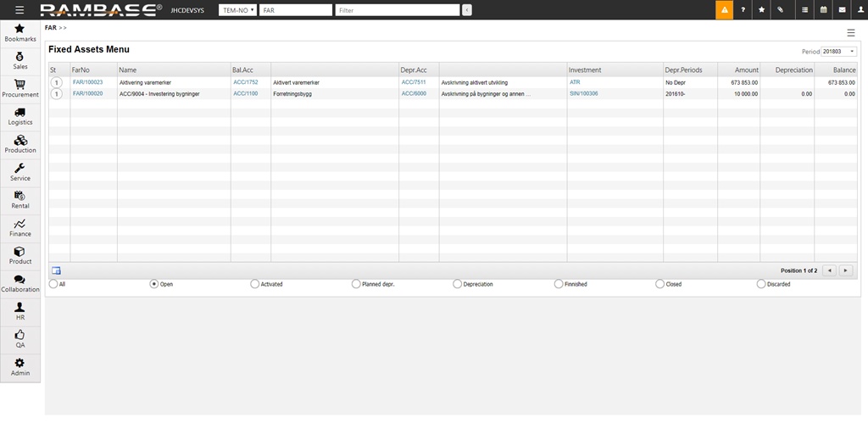Viewport: 868px width, 429px height.
Task: Click the help question mark icon
Action: [x=743, y=10]
